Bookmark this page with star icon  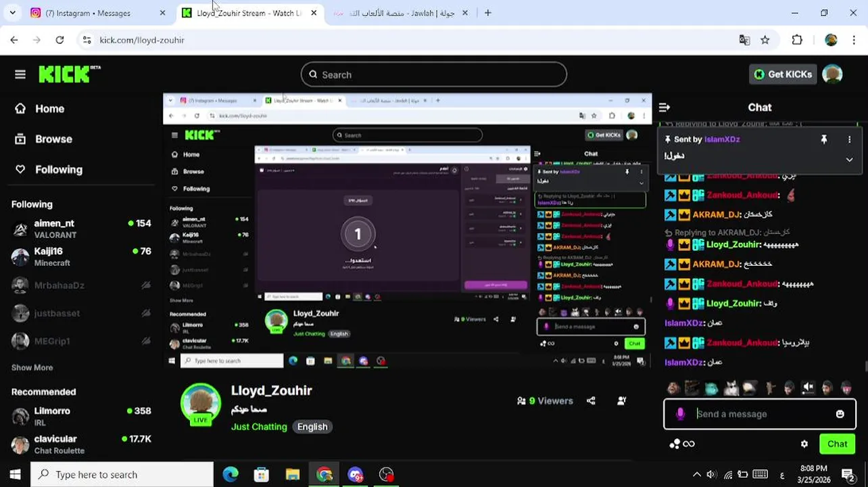pyautogui.click(x=765, y=40)
